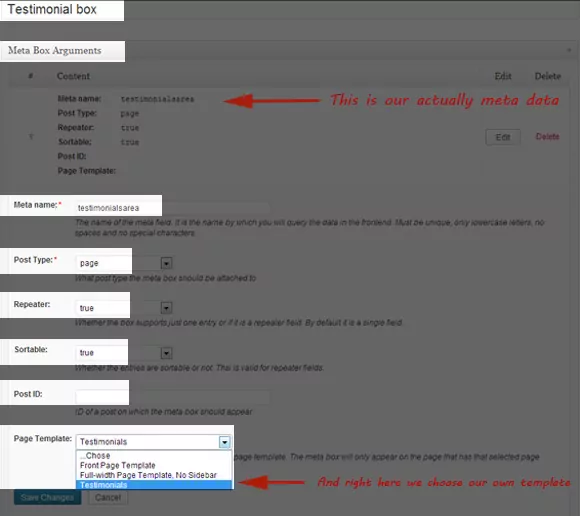Select Testimonials option in dropdown list
This screenshot has height=516, width=580.
tap(154, 485)
